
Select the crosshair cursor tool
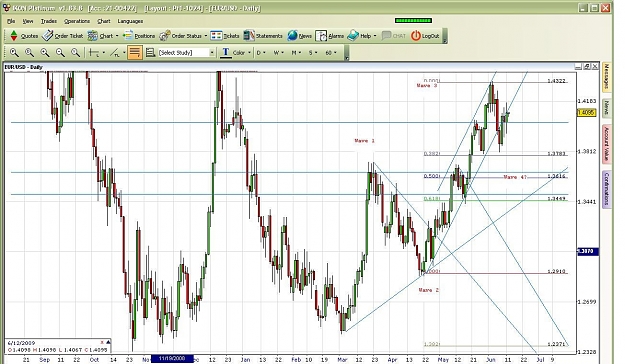[x=94, y=53]
